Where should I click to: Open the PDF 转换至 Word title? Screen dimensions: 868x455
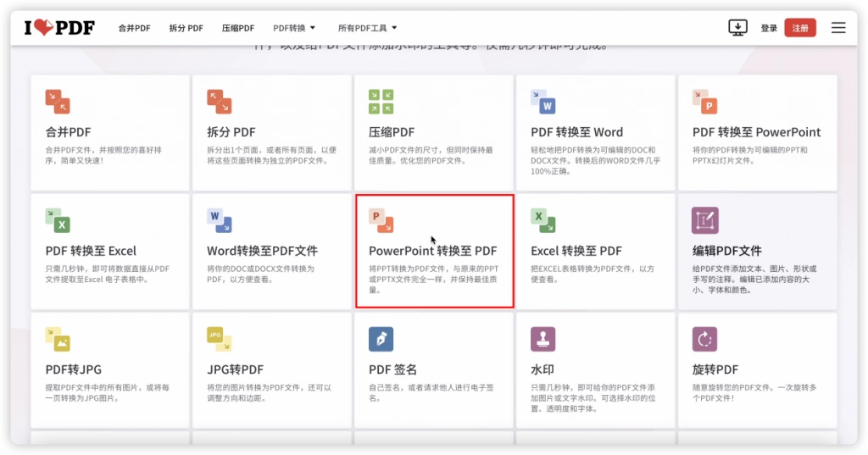pyautogui.click(x=576, y=131)
